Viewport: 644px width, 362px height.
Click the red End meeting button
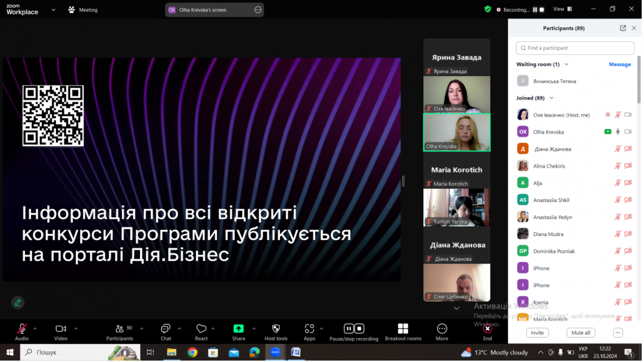[x=487, y=329]
